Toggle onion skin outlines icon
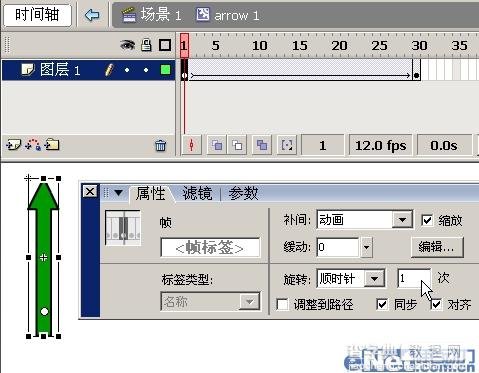 point(237,145)
